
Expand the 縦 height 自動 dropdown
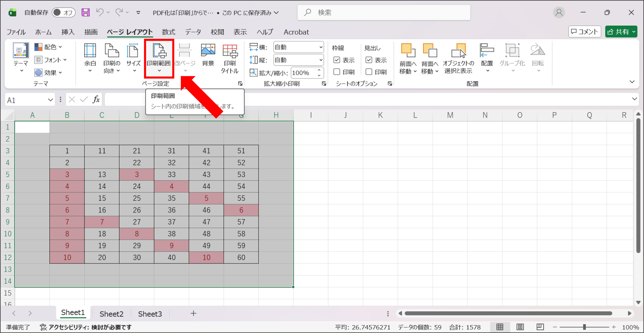pyautogui.click(x=298, y=60)
